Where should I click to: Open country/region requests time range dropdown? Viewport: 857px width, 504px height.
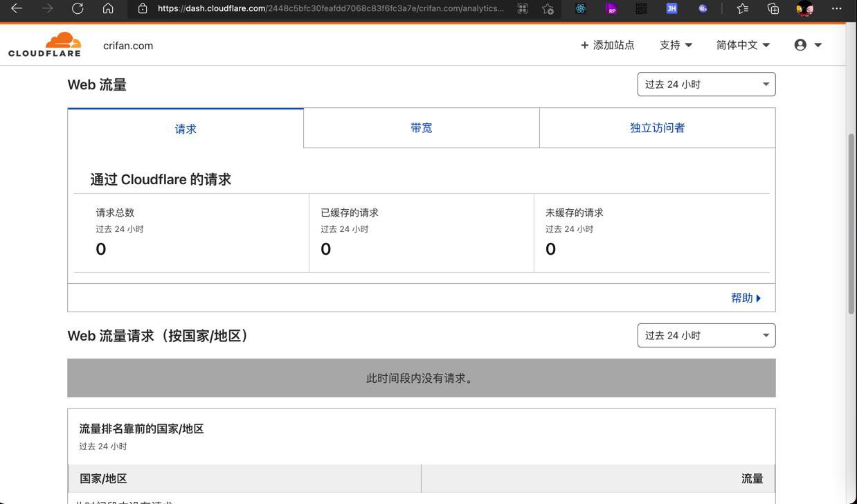click(x=706, y=336)
